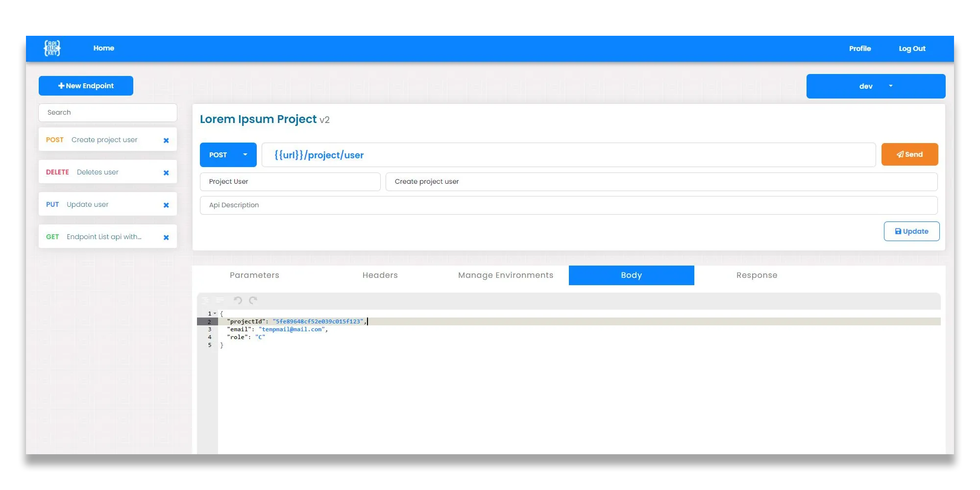Switch to the Headers tab
The height and width of the screenshot is (490, 980).
(x=380, y=275)
